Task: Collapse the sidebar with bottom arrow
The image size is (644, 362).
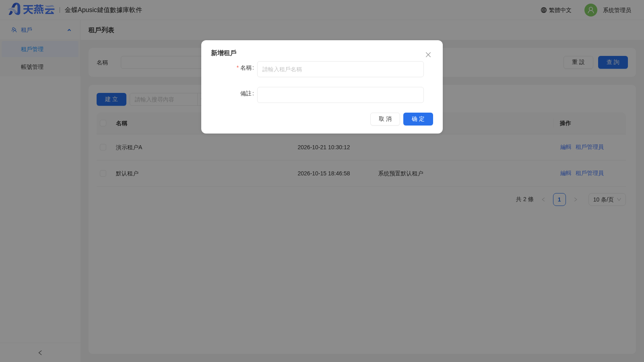Action: pyautogui.click(x=40, y=353)
